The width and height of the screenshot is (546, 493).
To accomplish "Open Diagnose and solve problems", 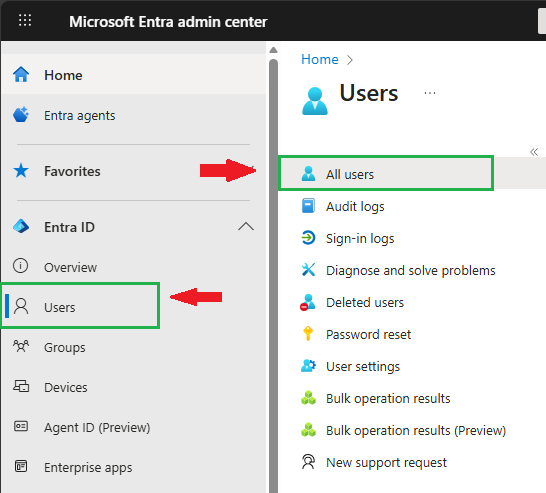I will point(412,270).
